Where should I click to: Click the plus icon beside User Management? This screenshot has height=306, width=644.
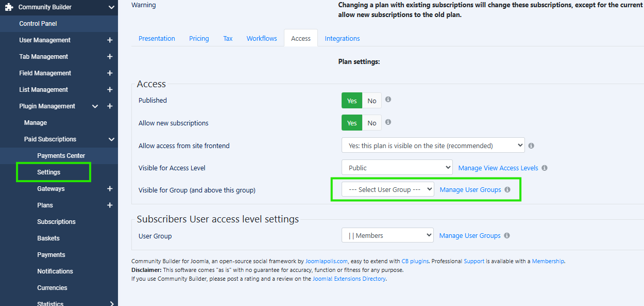(x=110, y=40)
